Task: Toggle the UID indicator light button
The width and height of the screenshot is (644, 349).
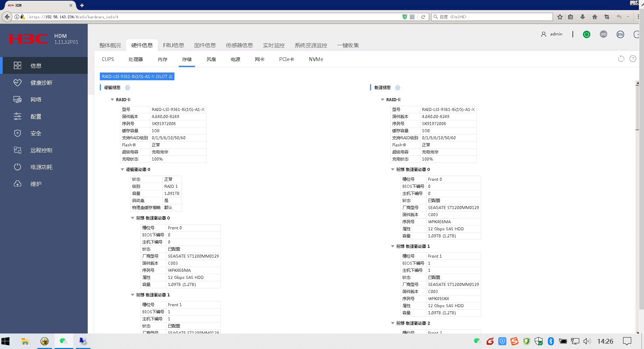Action: point(604,34)
